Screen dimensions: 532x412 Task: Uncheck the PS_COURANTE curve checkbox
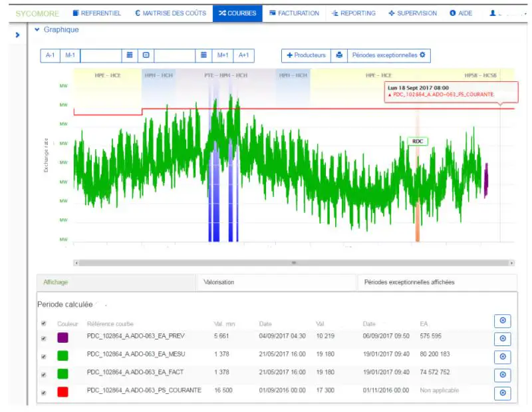click(43, 393)
